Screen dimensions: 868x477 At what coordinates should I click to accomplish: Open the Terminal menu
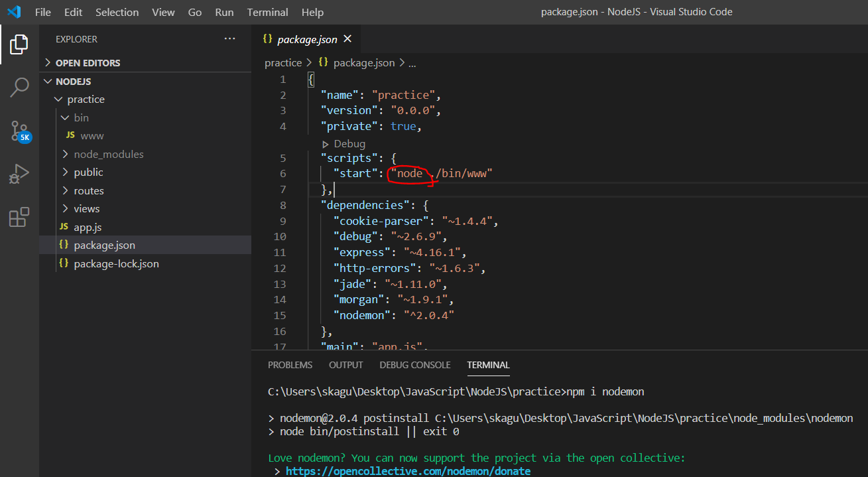tap(268, 12)
